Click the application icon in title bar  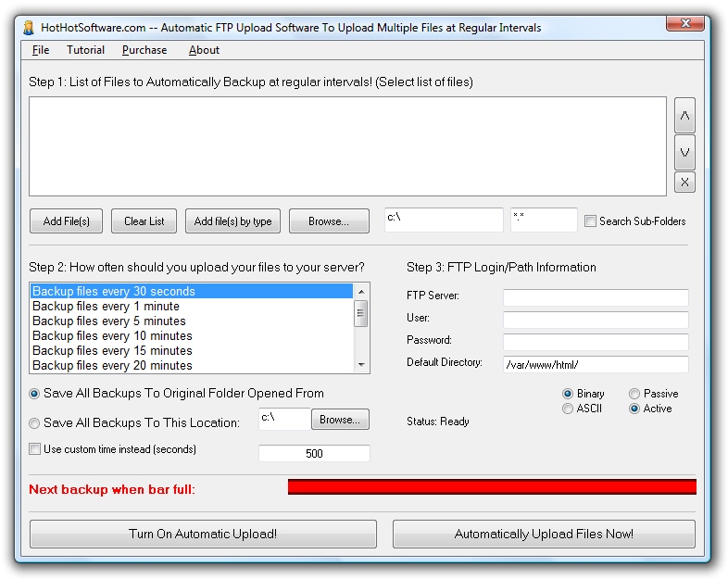click(x=29, y=28)
